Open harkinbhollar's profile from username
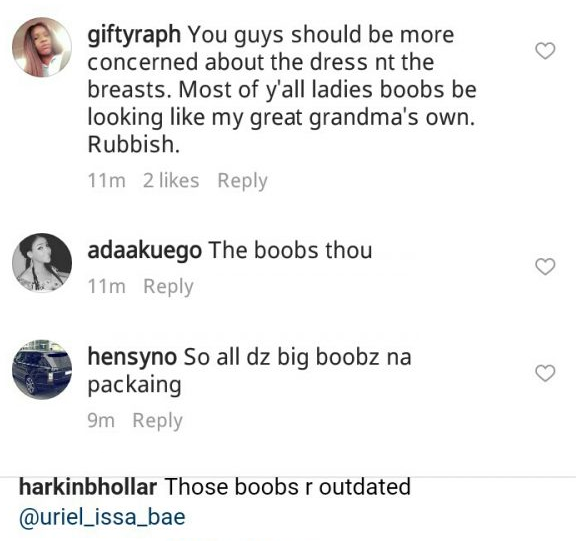 (x=88, y=487)
